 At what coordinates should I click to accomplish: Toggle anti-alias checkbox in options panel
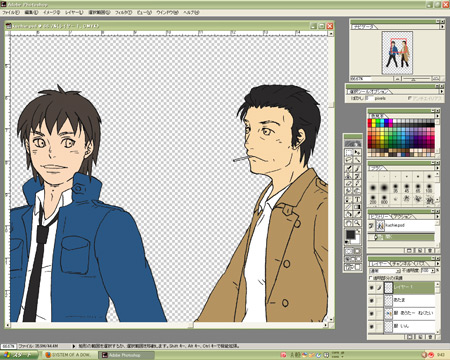[410, 98]
